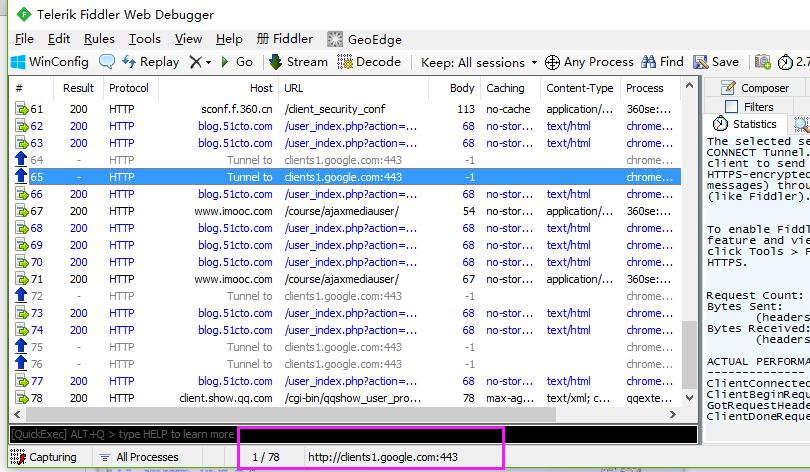Toggle the Filters tab checkbox

[x=731, y=106]
